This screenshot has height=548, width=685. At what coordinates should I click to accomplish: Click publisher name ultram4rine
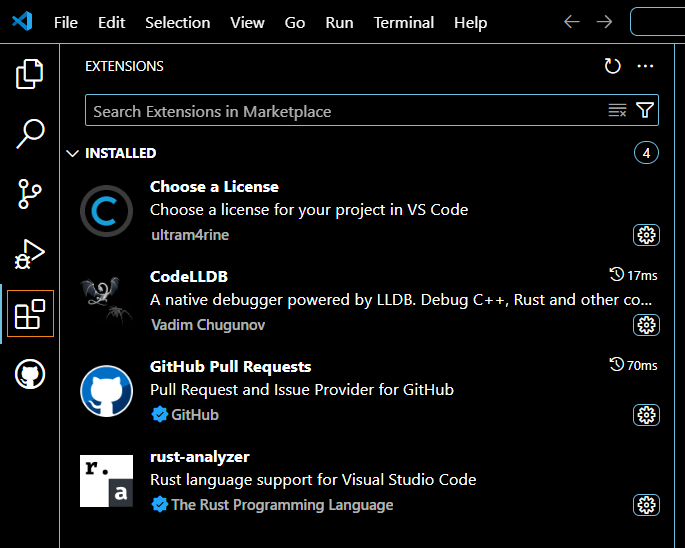[x=190, y=235]
